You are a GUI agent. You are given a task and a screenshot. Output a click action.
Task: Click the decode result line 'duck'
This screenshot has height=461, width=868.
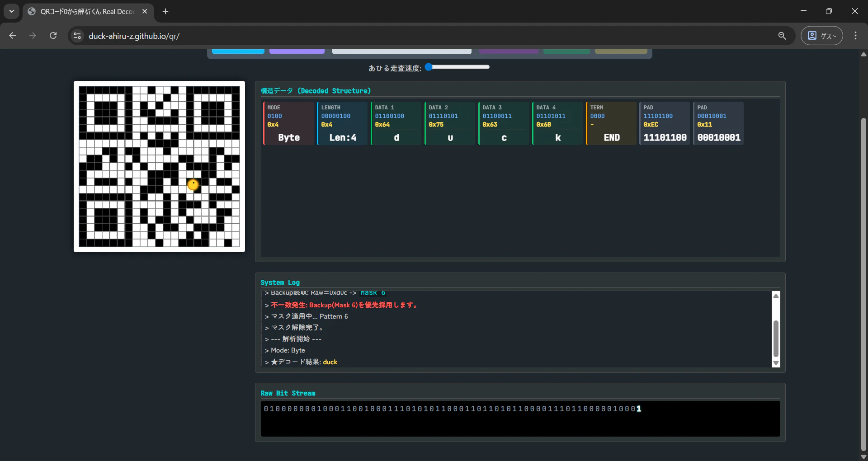pos(301,362)
